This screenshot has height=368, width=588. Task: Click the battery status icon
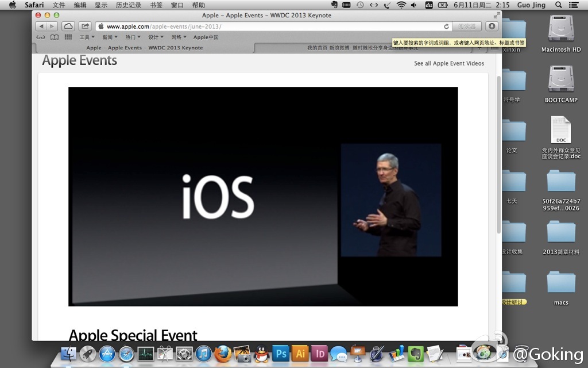[443, 5]
